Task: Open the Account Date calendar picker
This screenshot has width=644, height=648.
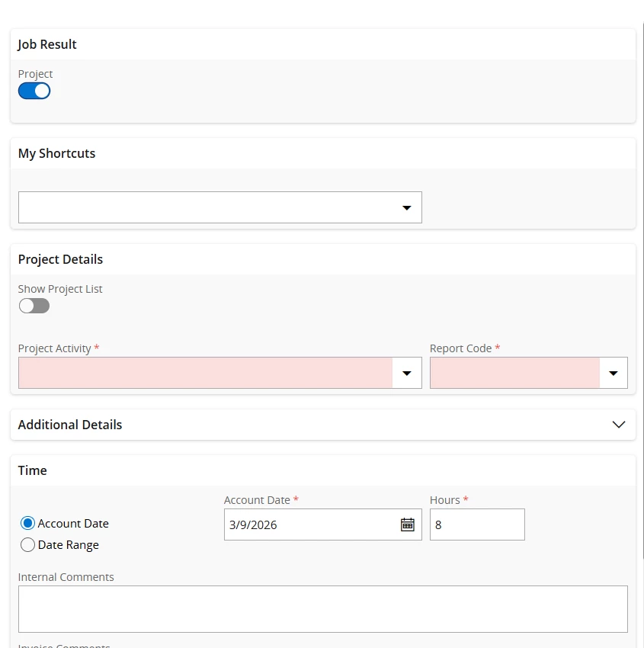Action: pyautogui.click(x=408, y=524)
